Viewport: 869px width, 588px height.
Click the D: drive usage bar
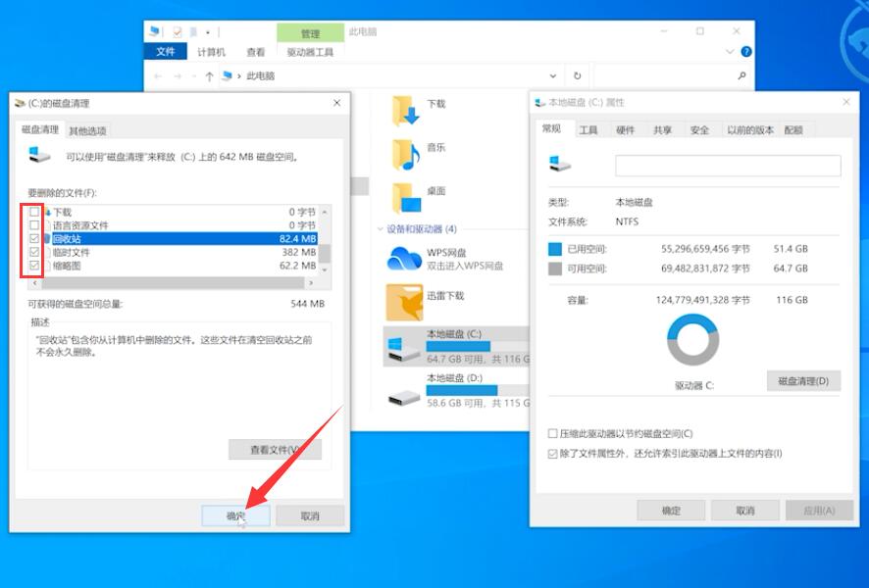coord(478,390)
